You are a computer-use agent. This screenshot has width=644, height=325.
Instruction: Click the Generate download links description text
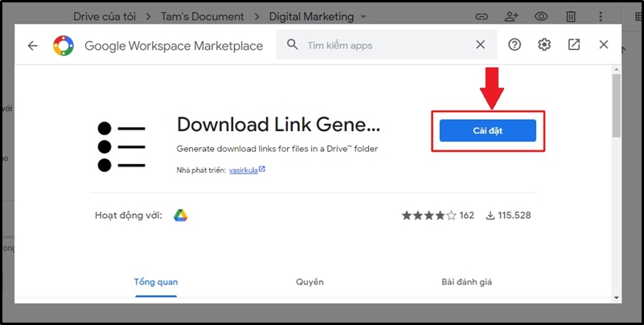pyautogui.click(x=277, y=149)
